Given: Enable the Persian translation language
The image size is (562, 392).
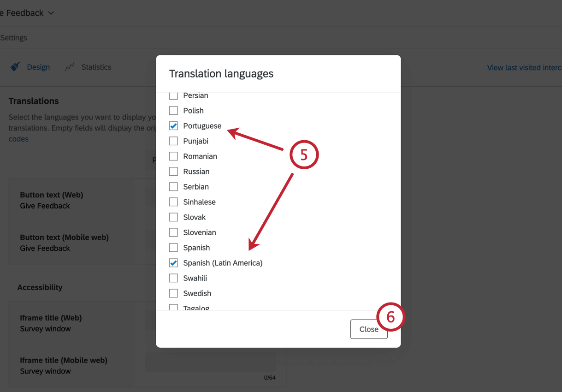Looking at the screenshot, I should [174, 95].
